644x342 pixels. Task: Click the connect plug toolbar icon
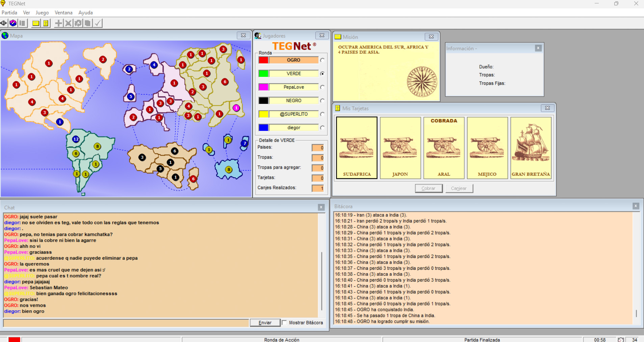[4, 23]
